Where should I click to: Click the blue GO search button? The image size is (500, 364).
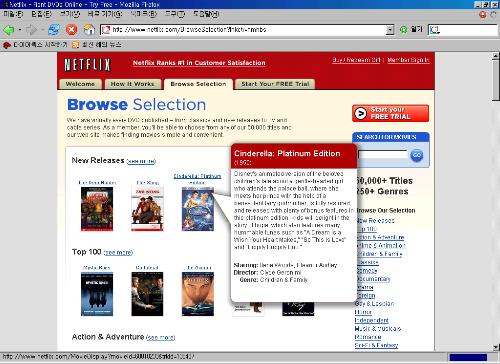(x=417, y=155)
